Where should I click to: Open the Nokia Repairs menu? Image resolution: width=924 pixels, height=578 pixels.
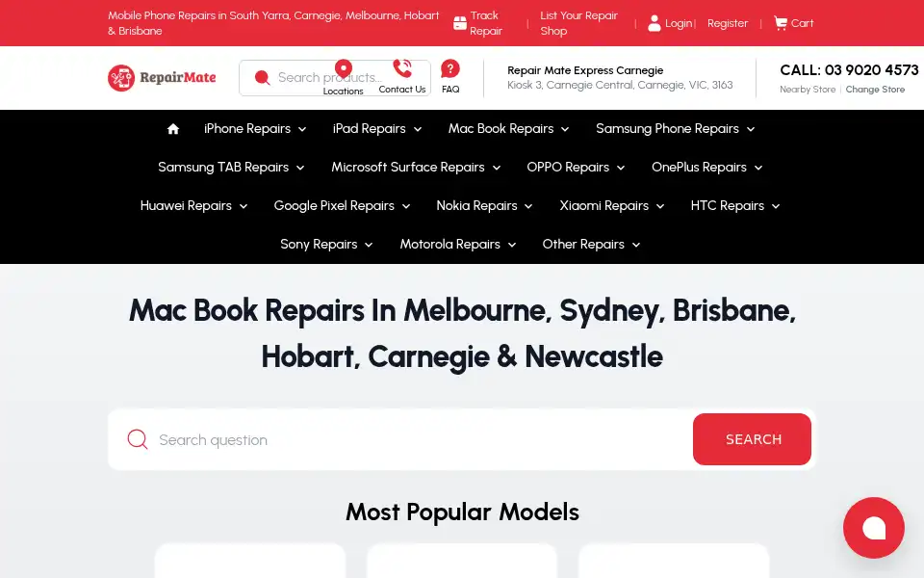coord(484,206)
